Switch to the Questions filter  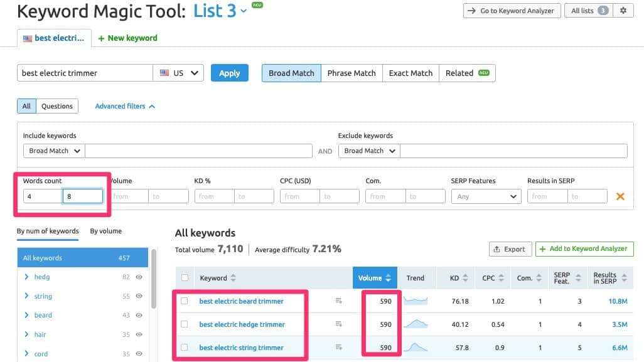point(57,106)
